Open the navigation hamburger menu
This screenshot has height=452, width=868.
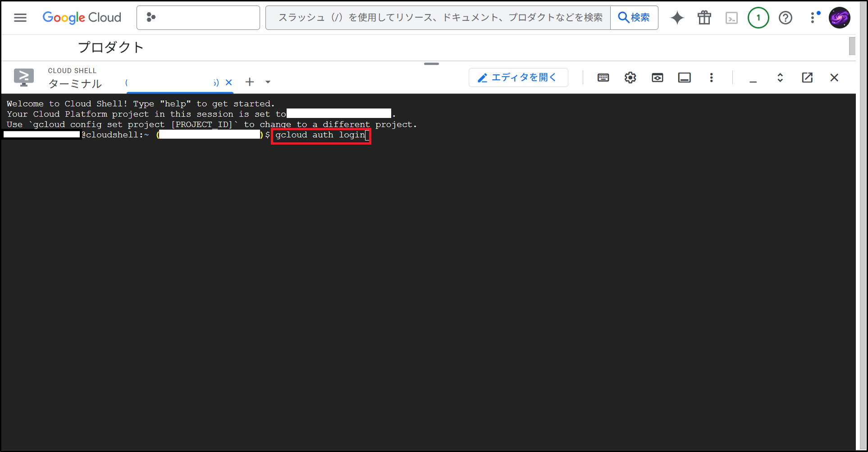[20, 18]
